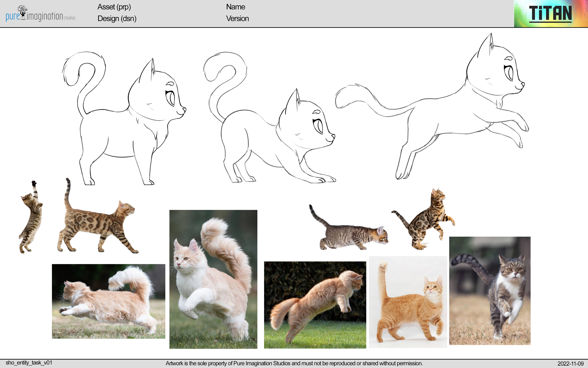This screenshot has width=588, height=368.
Task: Click the fluffy cream cat running photo
Action: coord(108,301)
